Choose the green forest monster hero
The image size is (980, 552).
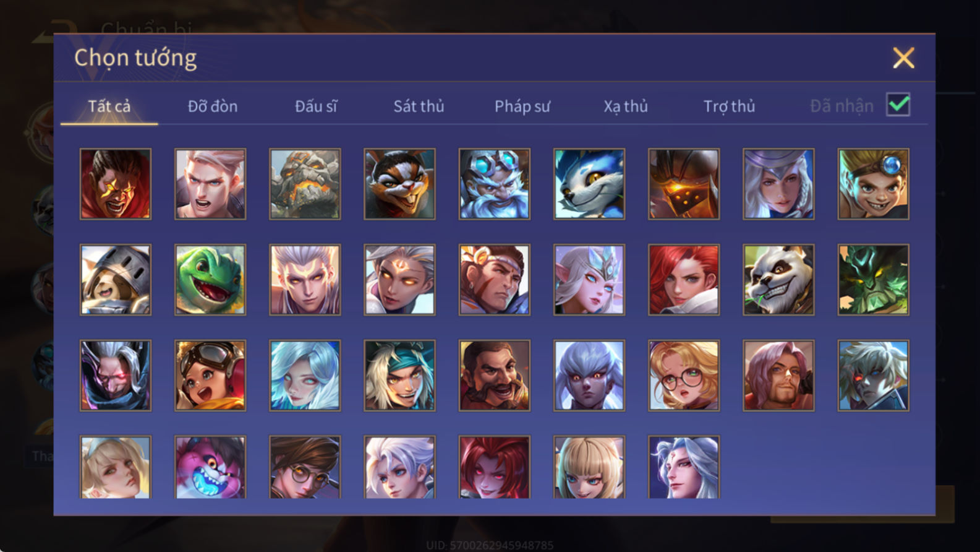tap(873, 280)
